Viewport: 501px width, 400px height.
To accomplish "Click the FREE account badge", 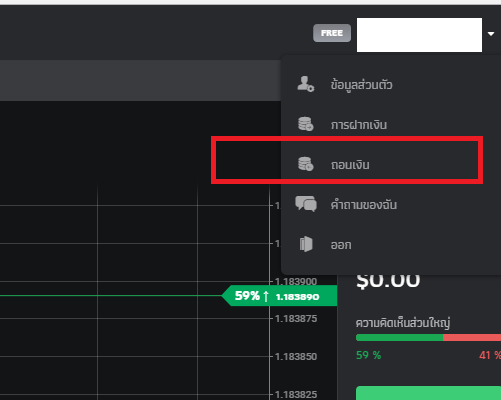I will click(x=332, y=33).
